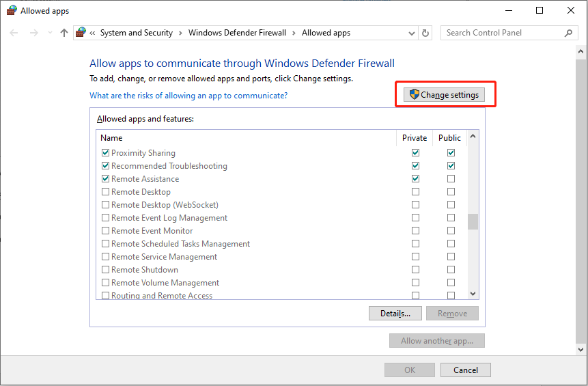The image size is (588, 386).
Task: Click the Cancel button
Action: point(465,370)
